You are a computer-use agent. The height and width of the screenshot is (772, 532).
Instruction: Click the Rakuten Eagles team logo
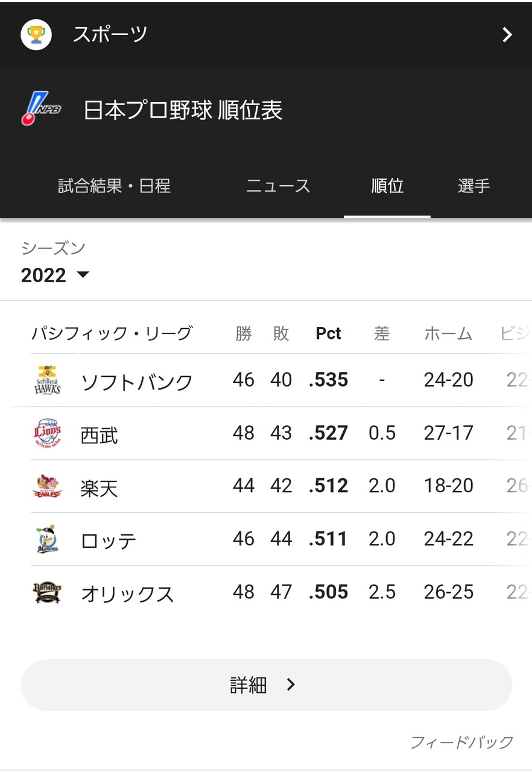[x=47, y=486]
